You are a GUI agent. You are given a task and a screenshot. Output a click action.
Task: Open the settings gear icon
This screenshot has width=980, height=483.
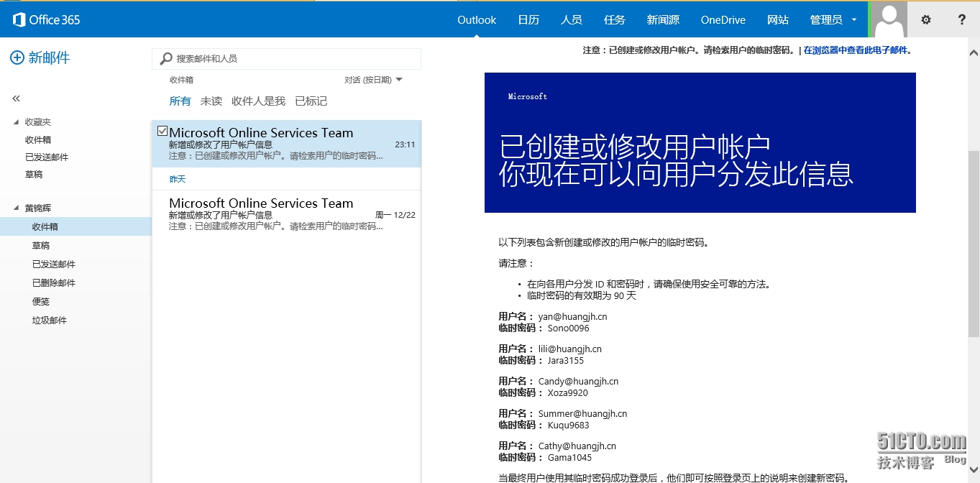pos(926,19)
